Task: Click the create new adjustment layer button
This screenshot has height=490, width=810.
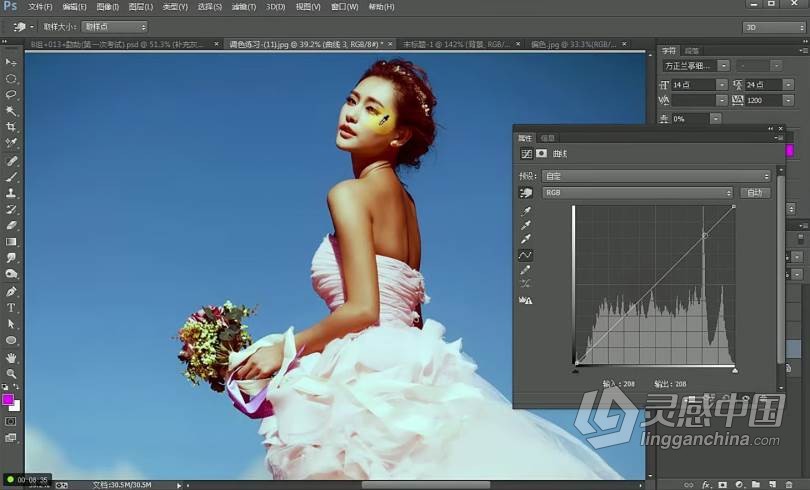Action: pos(739,485)
